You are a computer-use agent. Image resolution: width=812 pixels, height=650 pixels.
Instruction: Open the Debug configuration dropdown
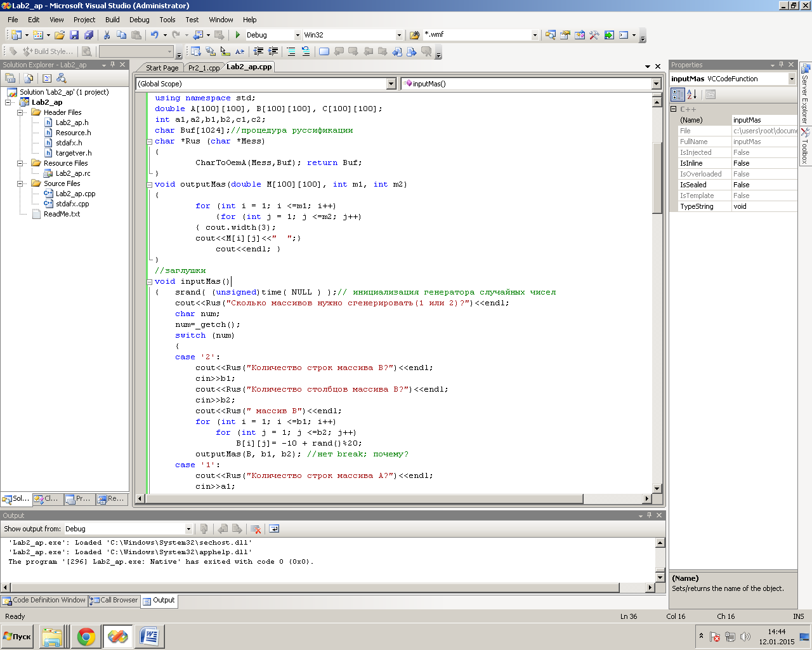[298, 35]
